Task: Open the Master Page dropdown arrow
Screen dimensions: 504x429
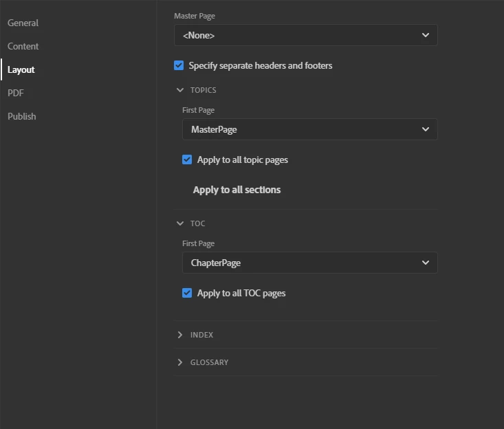Action: coord(425,35)
